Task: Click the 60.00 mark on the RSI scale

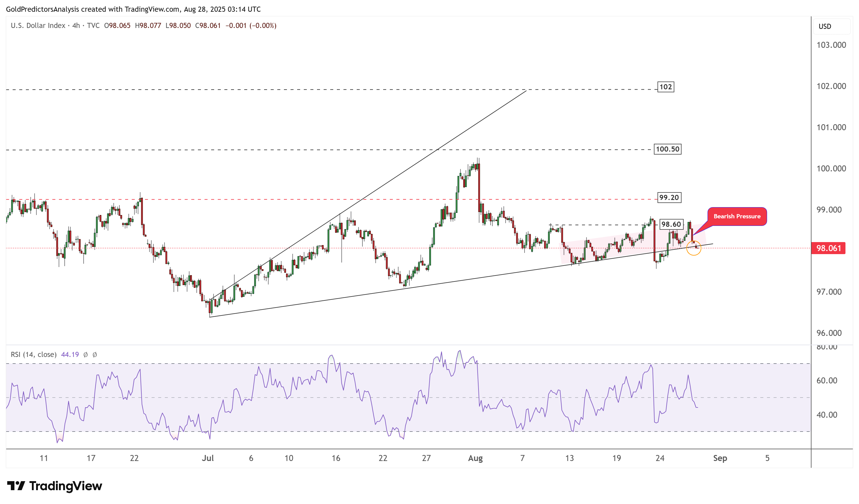Action: coord(827,381)
